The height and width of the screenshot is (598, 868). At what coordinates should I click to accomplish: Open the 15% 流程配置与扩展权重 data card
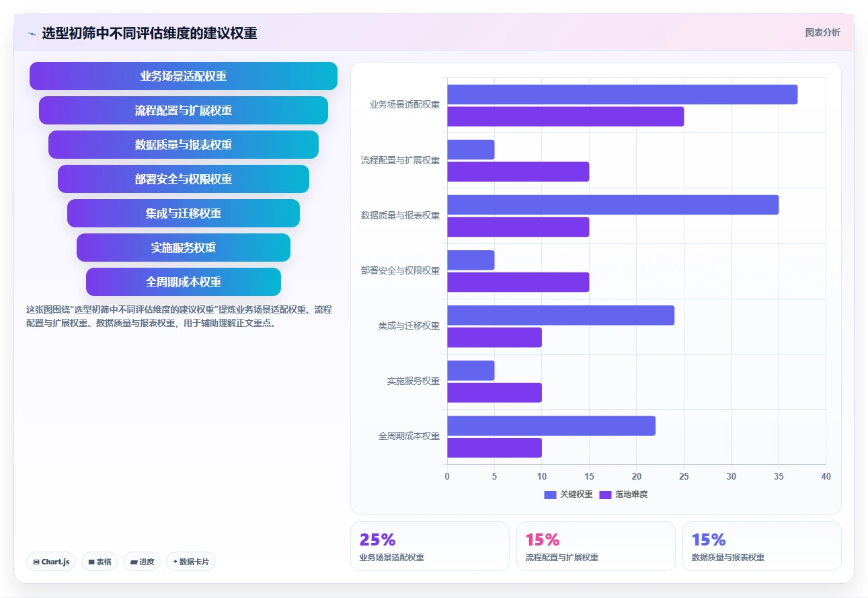(596, 546)
